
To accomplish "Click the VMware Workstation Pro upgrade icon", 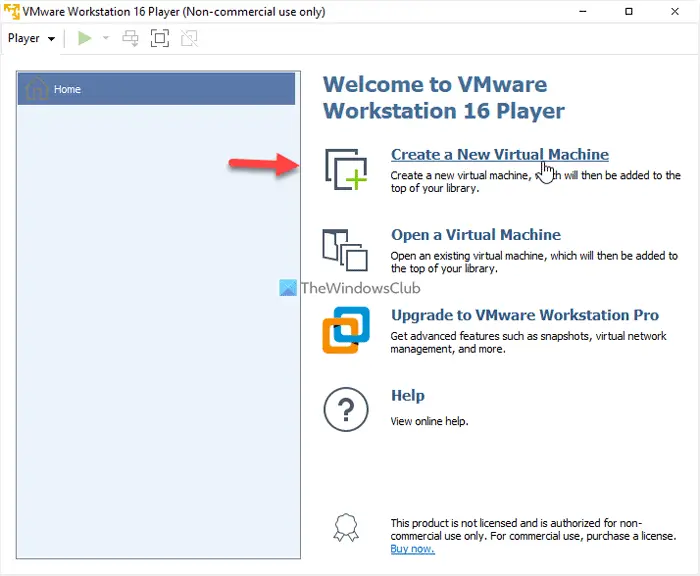I will 346,330.
